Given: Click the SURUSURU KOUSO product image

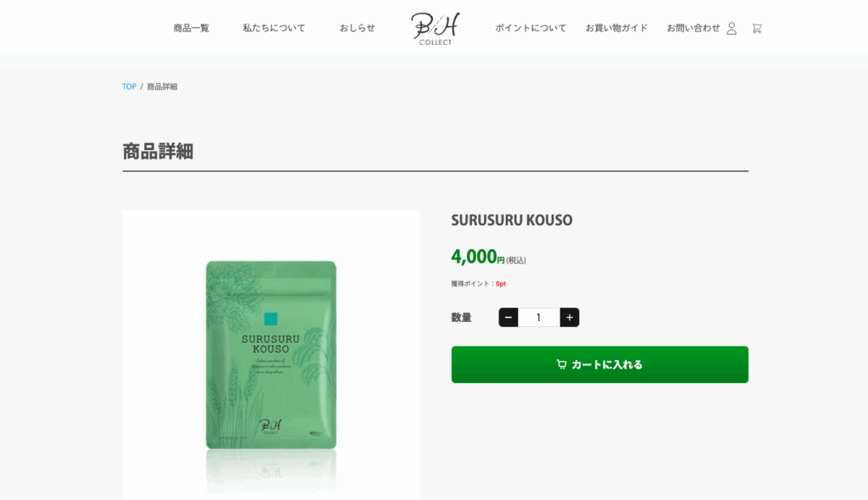Looking at the screenshot, I should (x=270, y=355).
